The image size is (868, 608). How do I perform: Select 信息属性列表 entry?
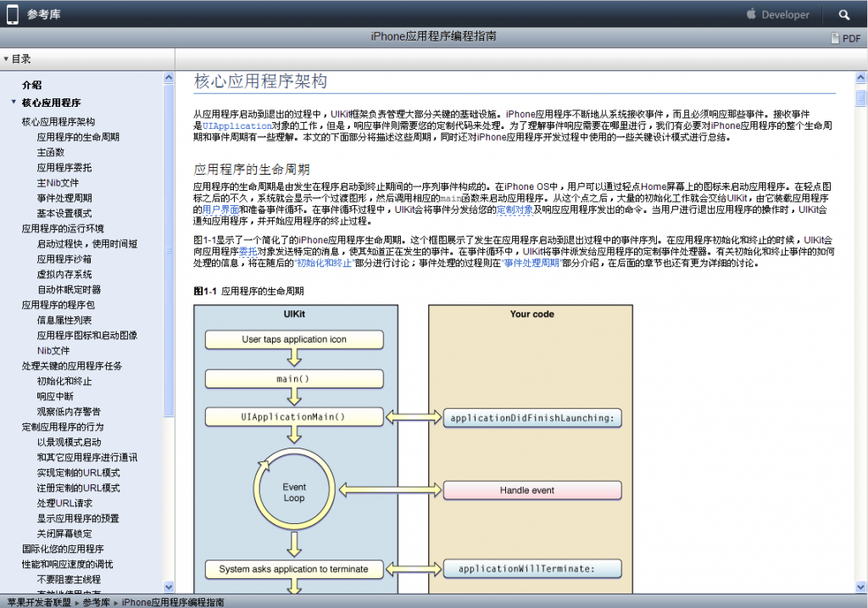click(x=64, y=320)
